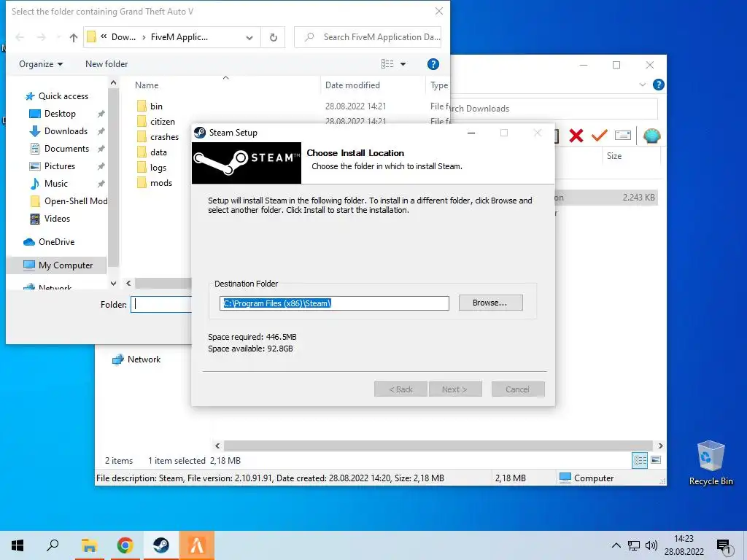Sort by Date modified column header

pyautogui.click(x=352, y=85)
